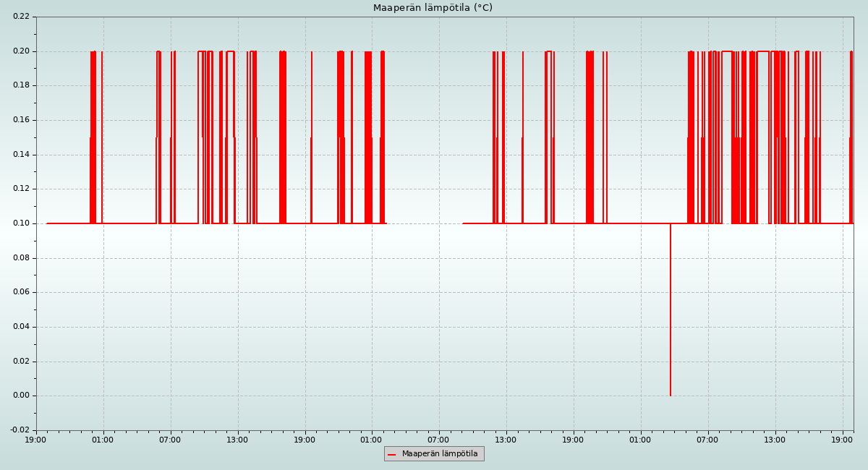Select the 0.02 y-axis label
The image size is (868, 470).
(21, 362)
